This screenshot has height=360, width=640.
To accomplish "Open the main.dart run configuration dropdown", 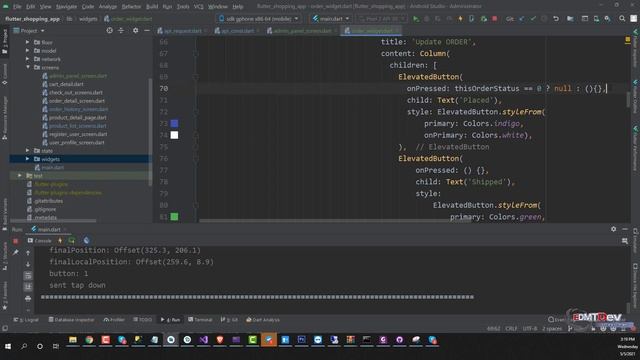I will coord(331,19).
